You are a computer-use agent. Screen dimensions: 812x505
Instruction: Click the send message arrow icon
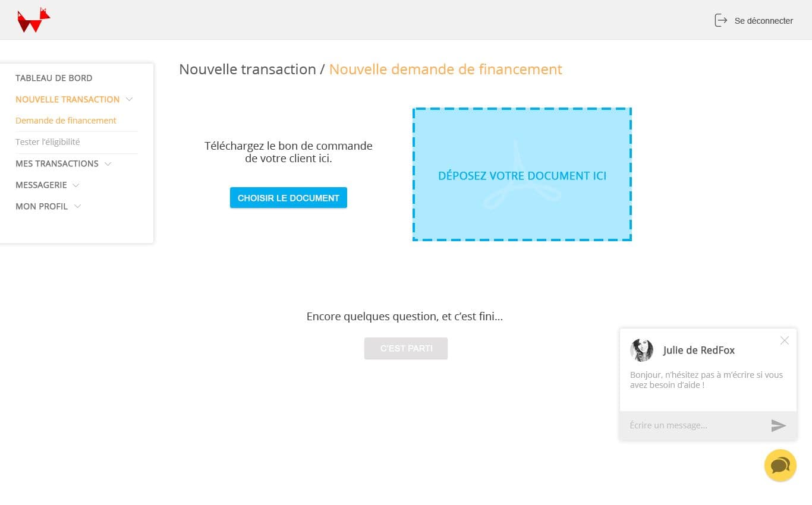pyautogui.click(x=778, y=425)
